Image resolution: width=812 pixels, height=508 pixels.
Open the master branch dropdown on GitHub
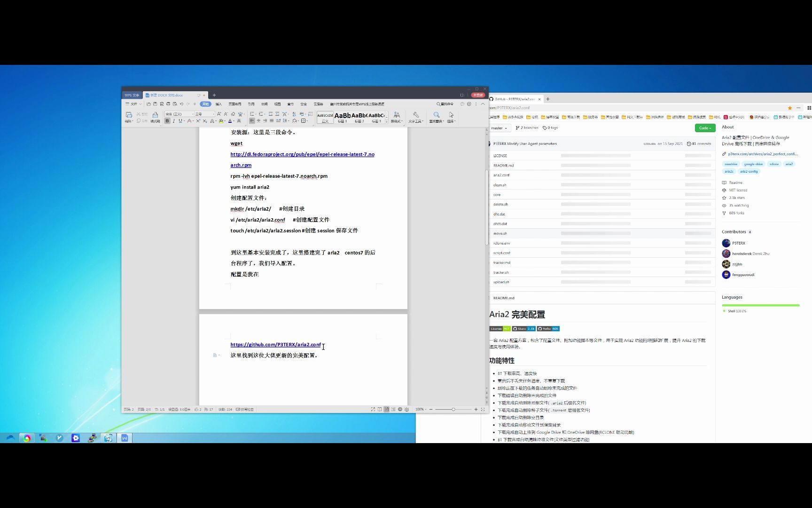499,127
